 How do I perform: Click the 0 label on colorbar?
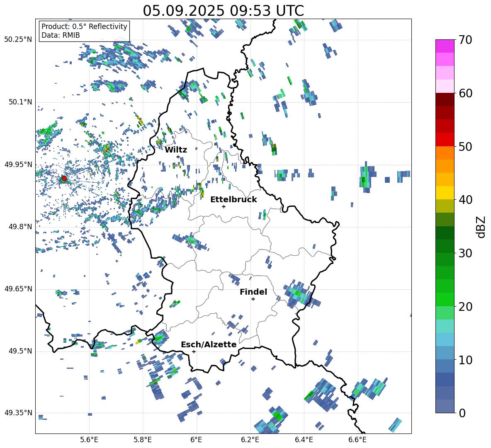tap(462, 413)
